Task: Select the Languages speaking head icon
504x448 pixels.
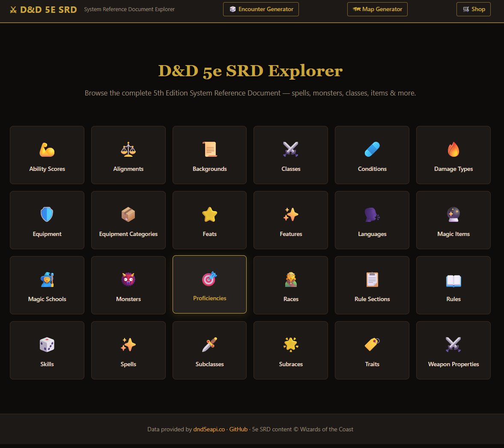Action: point(372,215)
